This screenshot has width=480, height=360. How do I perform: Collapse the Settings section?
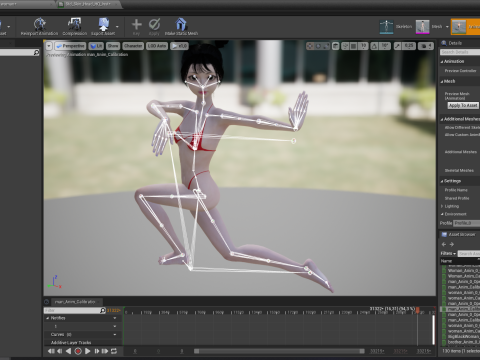click(x=442, y=181)
